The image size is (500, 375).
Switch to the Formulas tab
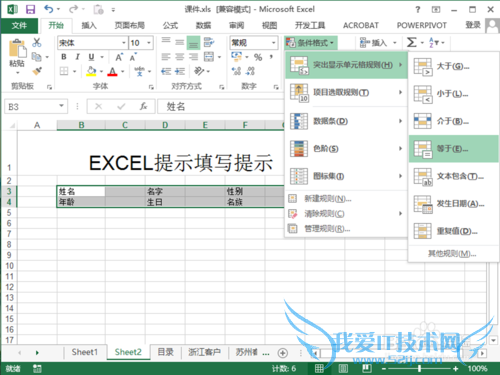pyautogui.click(x=170, y=25)
